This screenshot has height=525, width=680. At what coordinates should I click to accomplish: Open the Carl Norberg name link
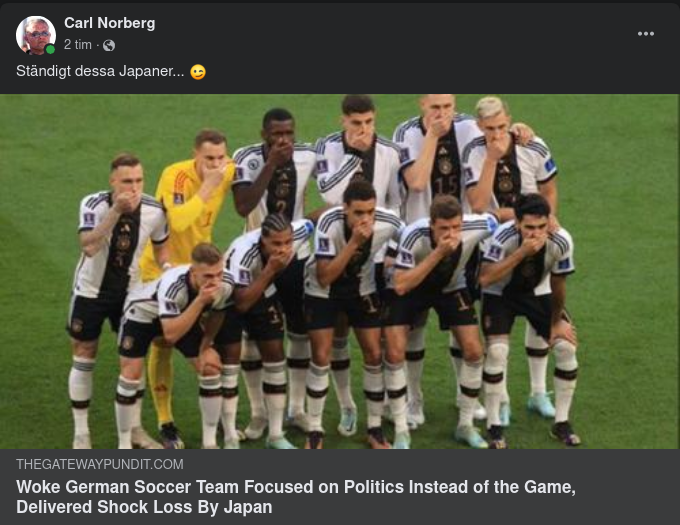tap(109, 23)
